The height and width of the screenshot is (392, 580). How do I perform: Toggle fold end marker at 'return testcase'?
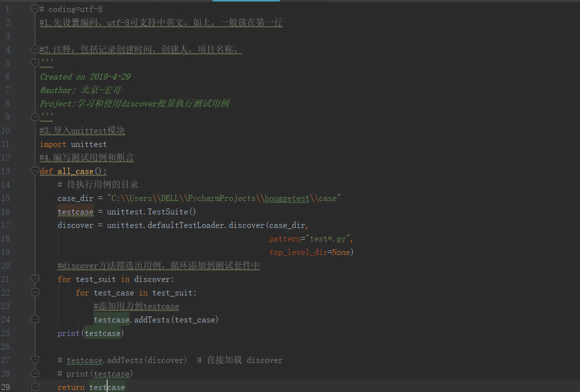35,387
